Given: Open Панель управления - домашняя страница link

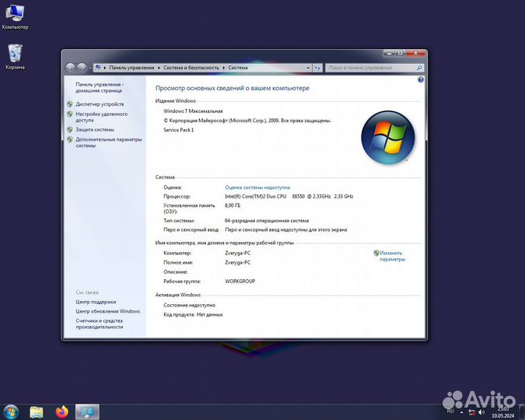Looking at the screenshot, I should (x=100, y=87).
